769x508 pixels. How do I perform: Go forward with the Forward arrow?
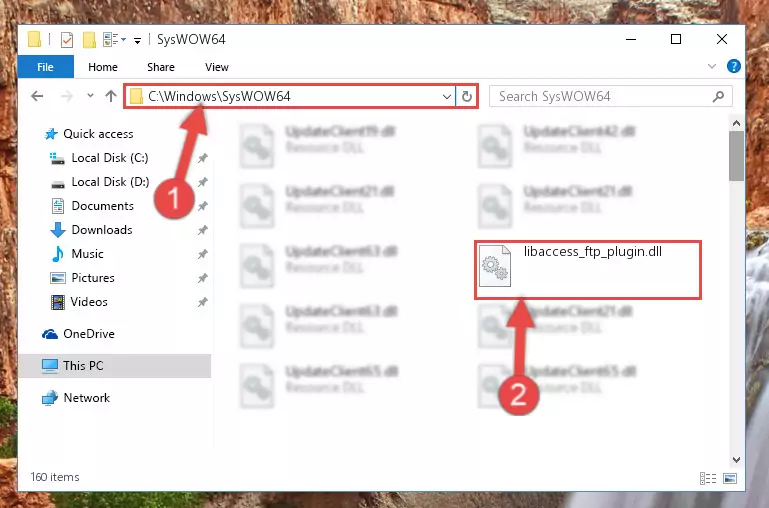pyautogui.click(x=66, y=96)
